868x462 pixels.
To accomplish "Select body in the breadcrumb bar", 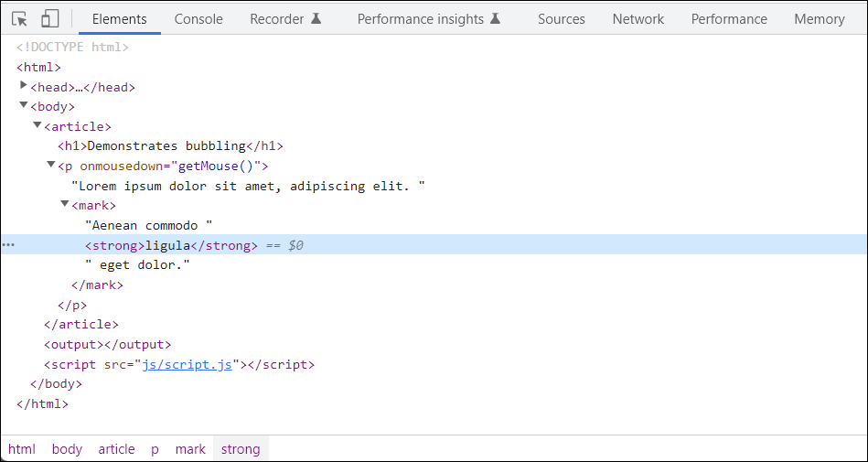I will coord(67,448).
